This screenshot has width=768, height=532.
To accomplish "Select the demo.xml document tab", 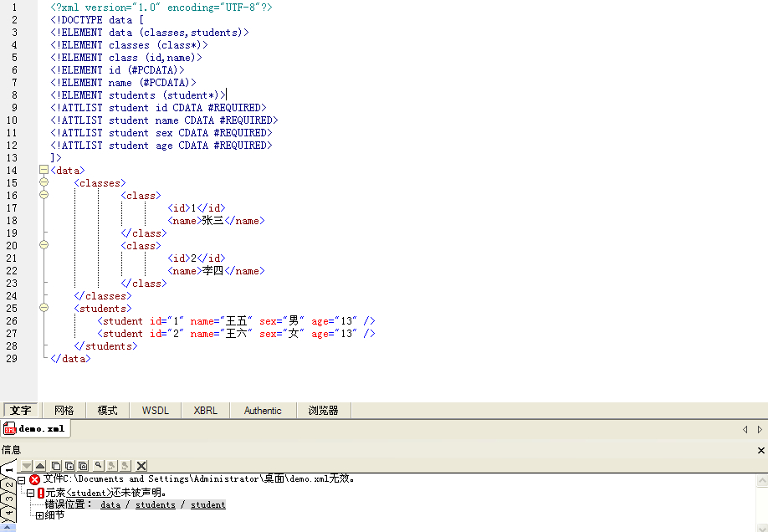I will point(35,429).
